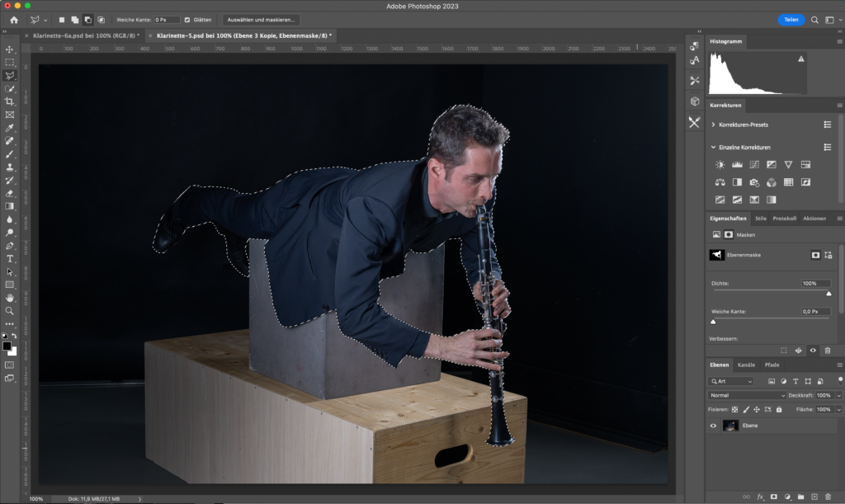Select the Type tool

[x=10, y=258]
